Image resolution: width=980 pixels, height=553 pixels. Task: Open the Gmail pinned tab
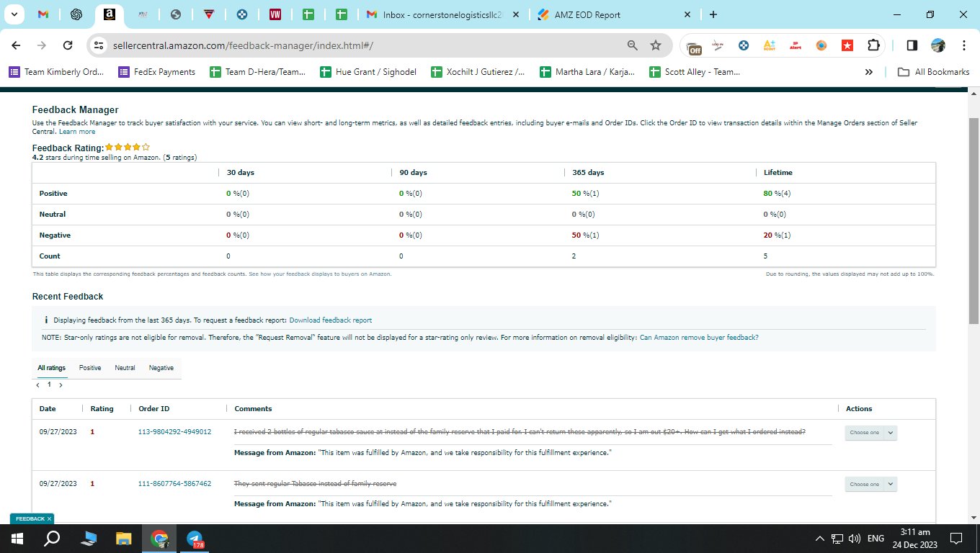(x=43, y=14)
